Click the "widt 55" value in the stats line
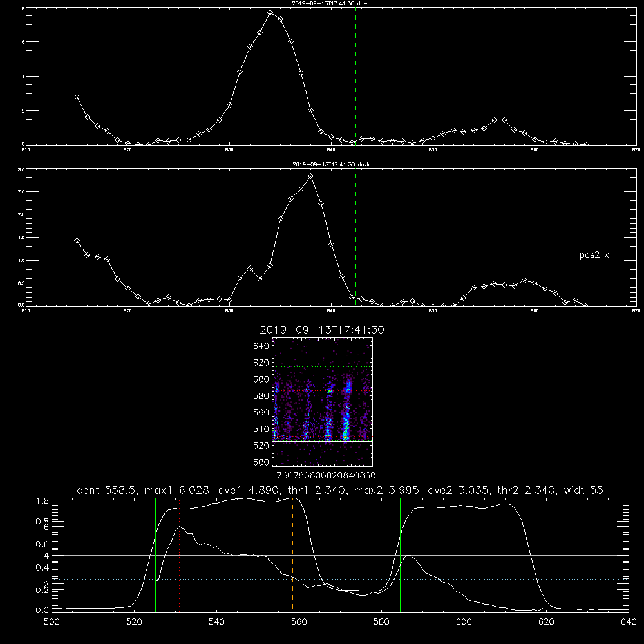This screenshot has height=644, width=644. click(x=583, y=490)
